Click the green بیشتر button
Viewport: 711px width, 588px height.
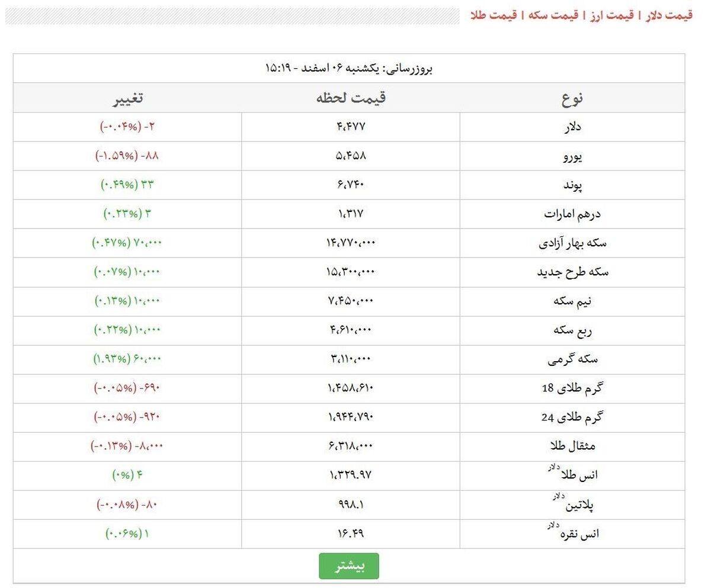pyautogui.click(x=348, y=566)
